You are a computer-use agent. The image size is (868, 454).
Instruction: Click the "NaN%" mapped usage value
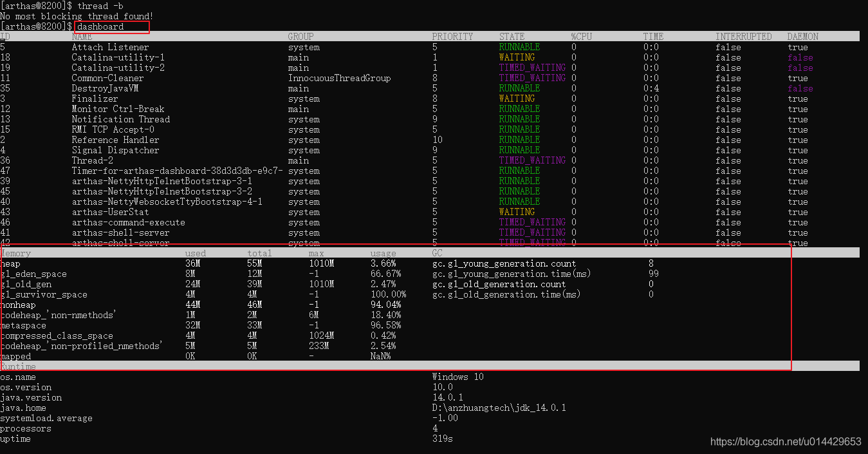380,356
